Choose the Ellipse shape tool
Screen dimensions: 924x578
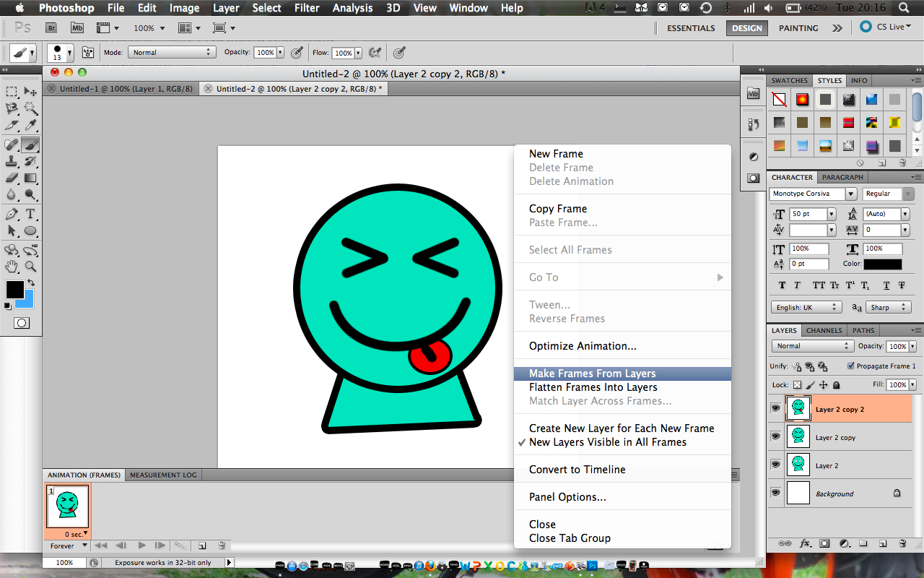[30, 231]
